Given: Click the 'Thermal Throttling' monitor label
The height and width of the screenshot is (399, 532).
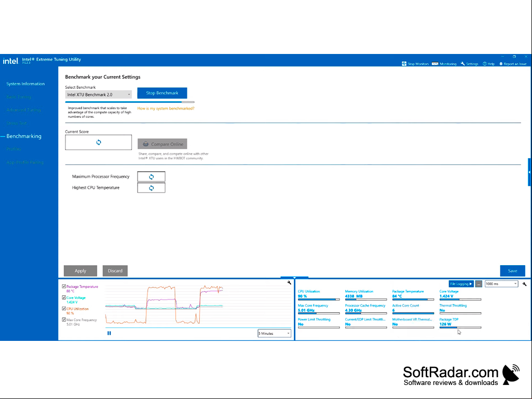Looking at the screenshot, I should [x=453, y=306].
